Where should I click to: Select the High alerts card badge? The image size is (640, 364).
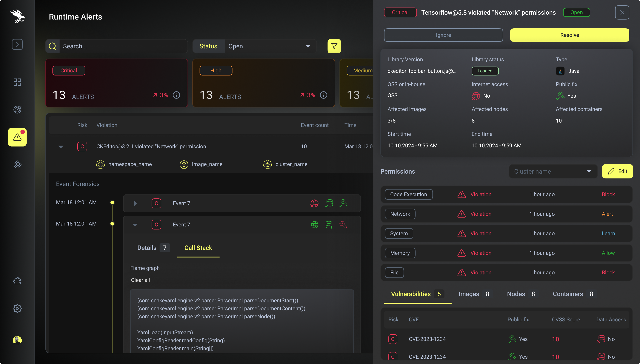(x=216, y=71)
